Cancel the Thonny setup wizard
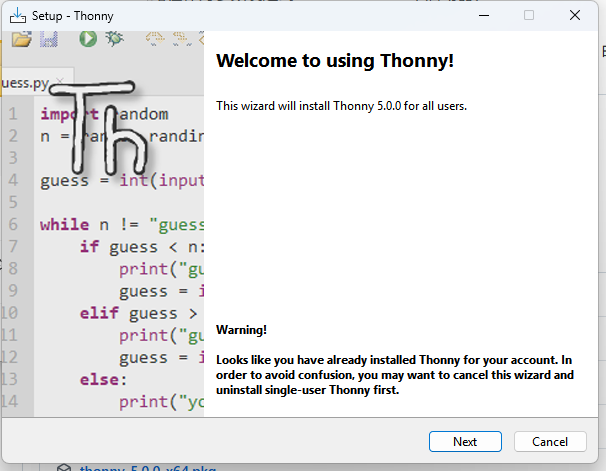This screenshot has width=606, height=471. tap(550, 442)
